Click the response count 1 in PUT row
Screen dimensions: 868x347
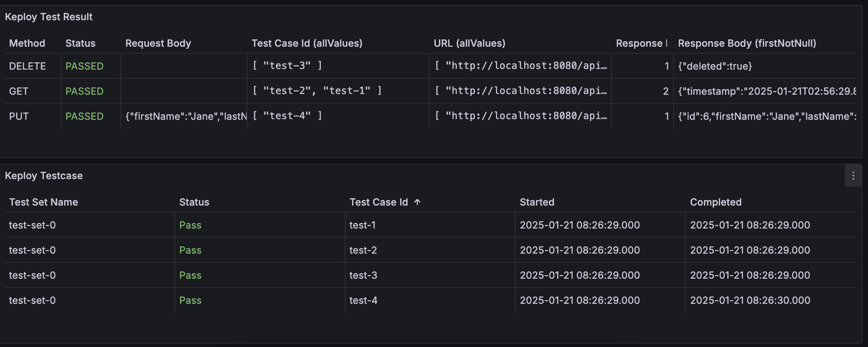[x=667, y=116]
